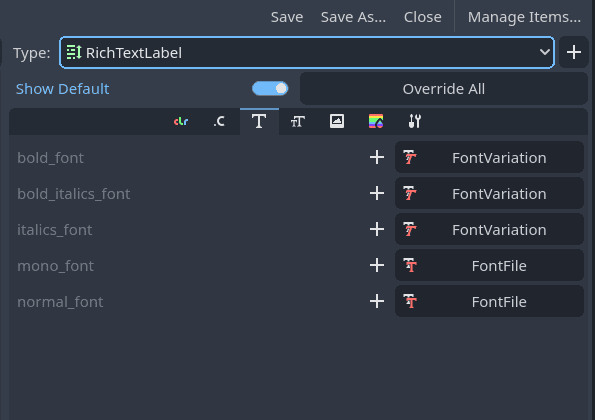Screen dimensions: 595x420
Task: Add override plus for bold_font
Action: pos(377,157)
